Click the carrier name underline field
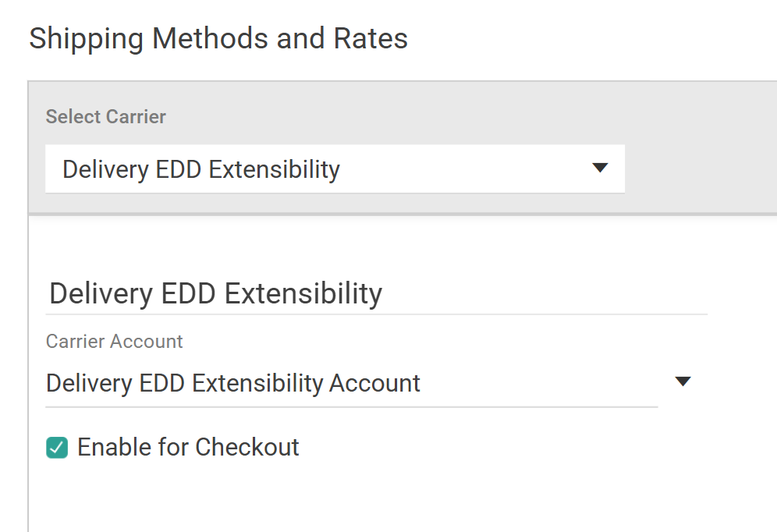Screen dimensions: 777x532 (x=374, y=309)
